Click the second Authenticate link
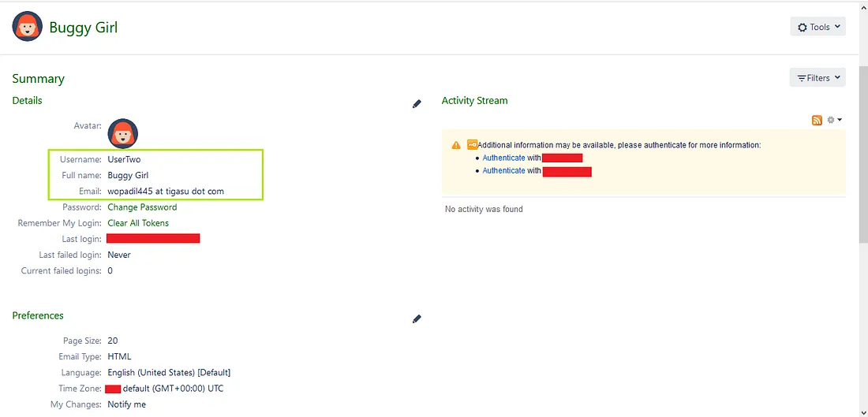 coord(503,170)
